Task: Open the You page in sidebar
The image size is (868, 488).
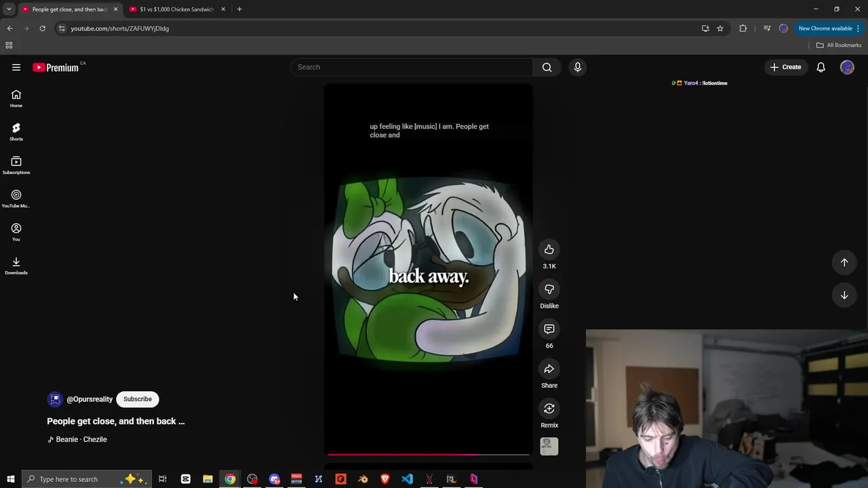Action: click(16, 232)
